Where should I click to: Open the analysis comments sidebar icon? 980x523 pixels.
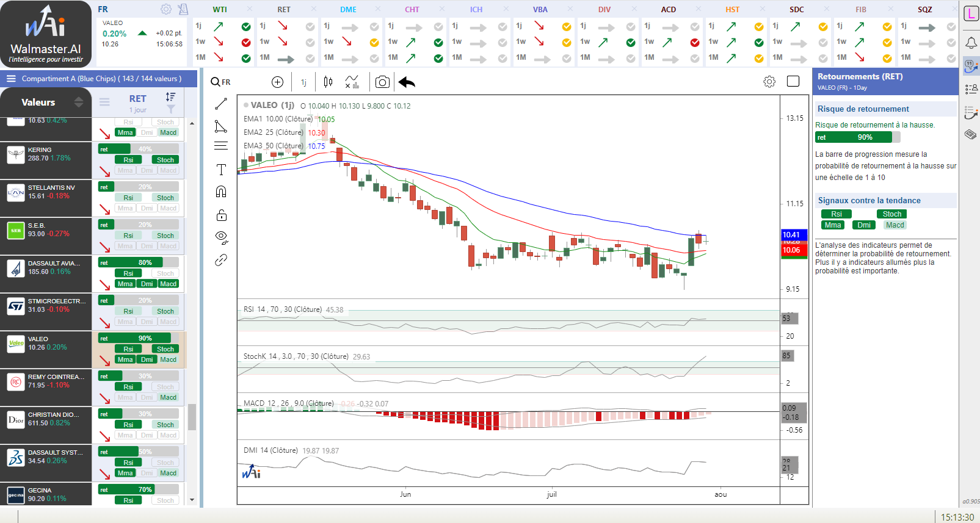point(971,66)
